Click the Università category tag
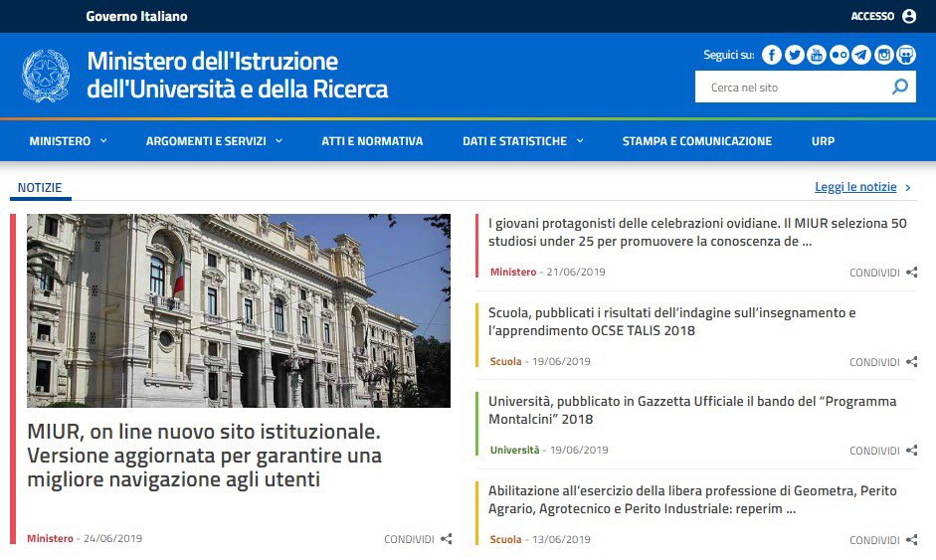Screen dimensions: 936x560 tap(514, 451)
